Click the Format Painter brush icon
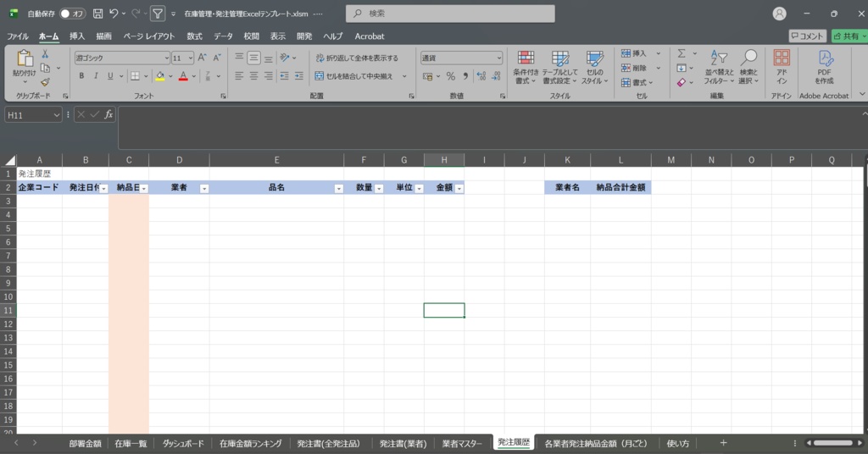The width and height of the screenshot is (868, 454). tap(46, 82)
